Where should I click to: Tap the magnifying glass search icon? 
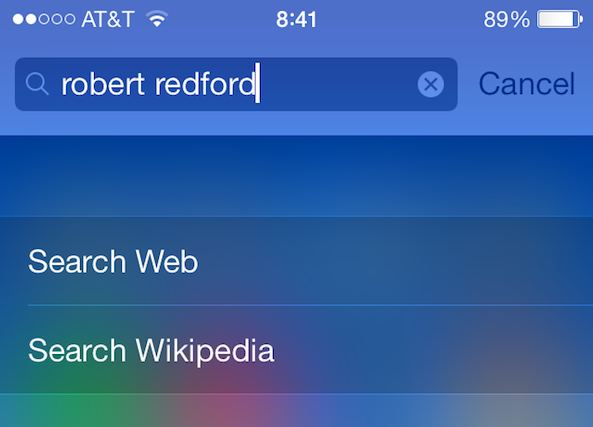click(x=37, y=84)
